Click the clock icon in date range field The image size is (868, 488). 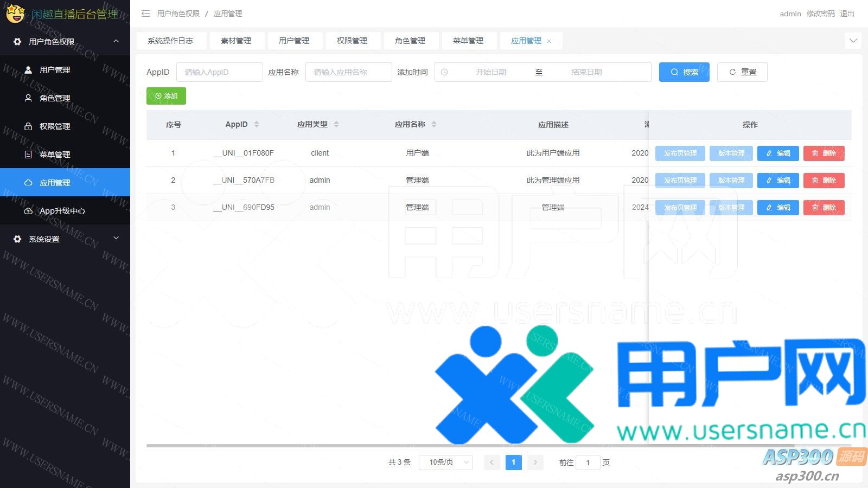click(444, 72)
